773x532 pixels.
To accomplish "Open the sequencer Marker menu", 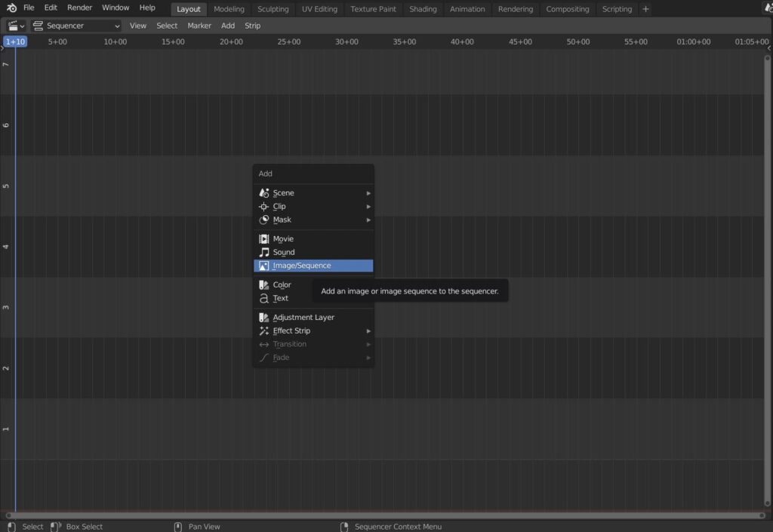I will [x=199, y=26].
